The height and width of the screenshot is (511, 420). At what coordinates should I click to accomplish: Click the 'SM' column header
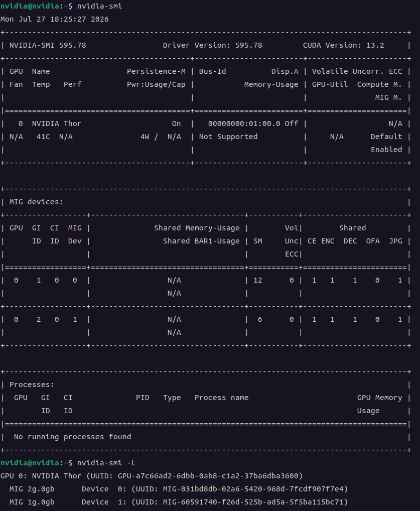(258, 241)
